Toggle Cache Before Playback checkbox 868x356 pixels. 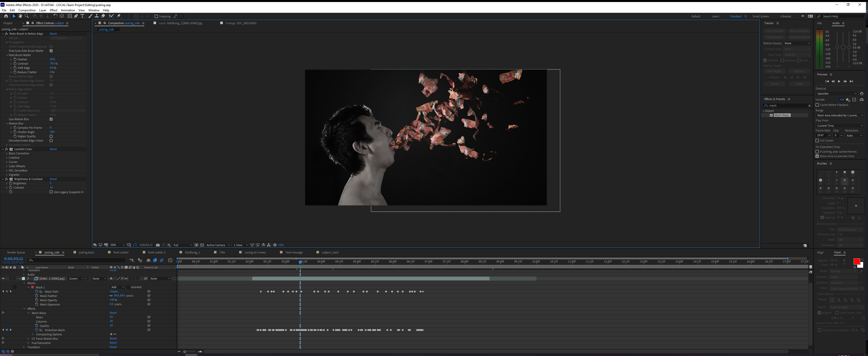click(817, 105)
